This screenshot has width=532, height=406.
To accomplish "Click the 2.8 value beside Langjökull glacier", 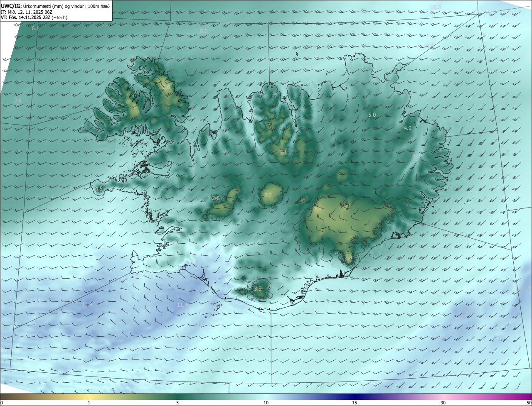I will (216, 198).
